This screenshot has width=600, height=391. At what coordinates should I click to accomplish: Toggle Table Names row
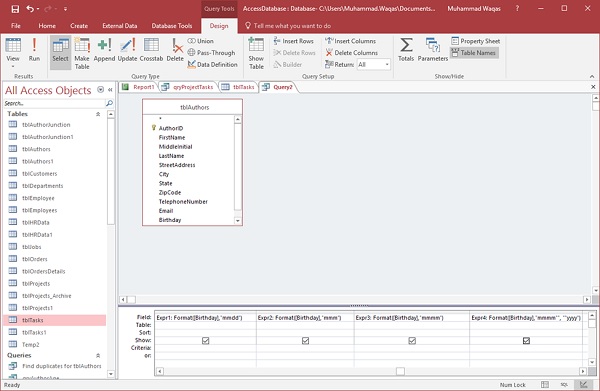pos(474,53)
